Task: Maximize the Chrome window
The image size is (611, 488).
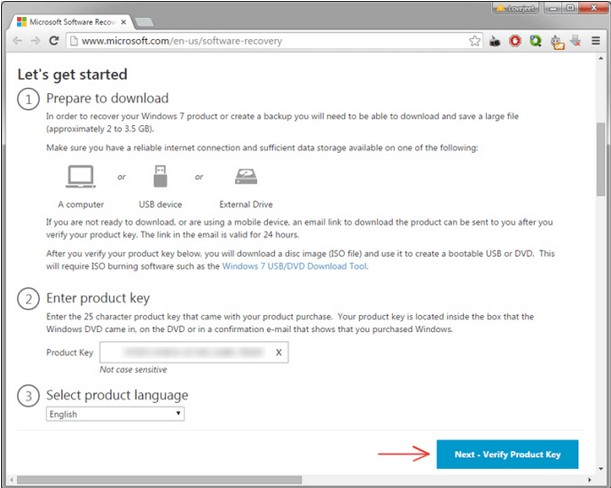Action: 570,8
